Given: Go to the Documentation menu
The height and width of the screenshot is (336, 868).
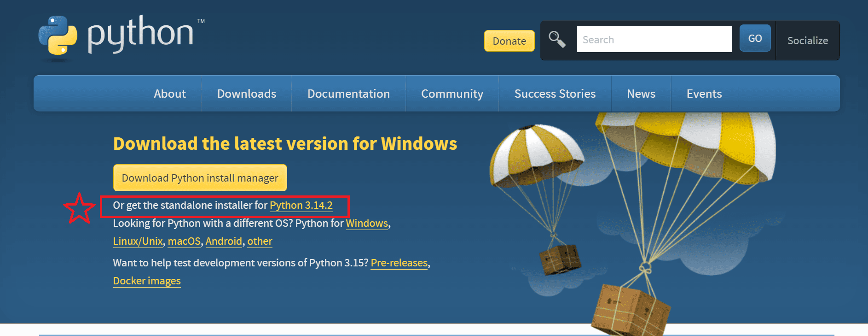Looking at the screenshot, I should pyautogui.click(x=348, y=94).
